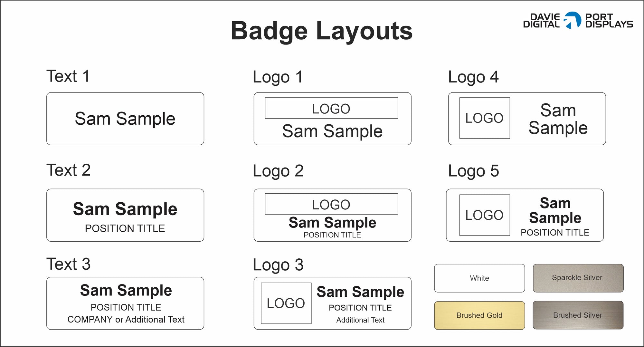The width and height of the screenshot is (644, 347).
Task: Click the Port Displays logo text
Action: (609, 21)
